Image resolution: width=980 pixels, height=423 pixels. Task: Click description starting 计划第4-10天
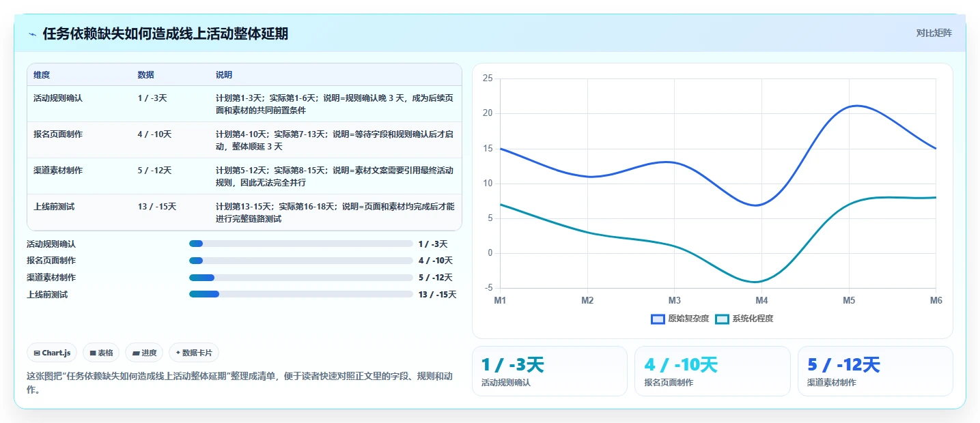[335, 140]
